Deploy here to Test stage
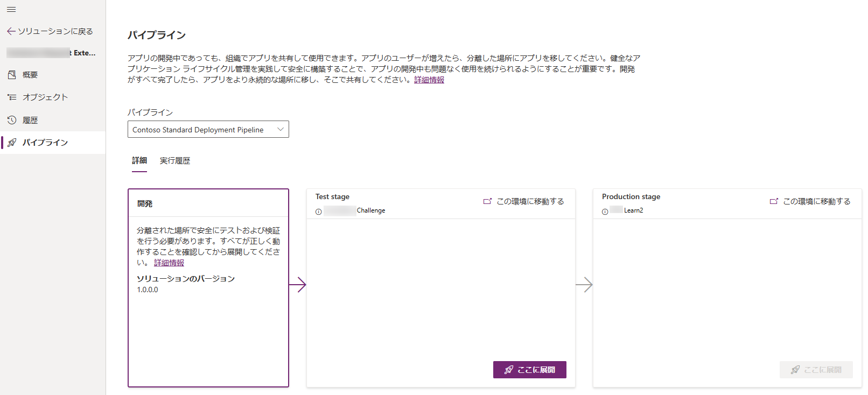868x395 pixels. click(530, 370)
